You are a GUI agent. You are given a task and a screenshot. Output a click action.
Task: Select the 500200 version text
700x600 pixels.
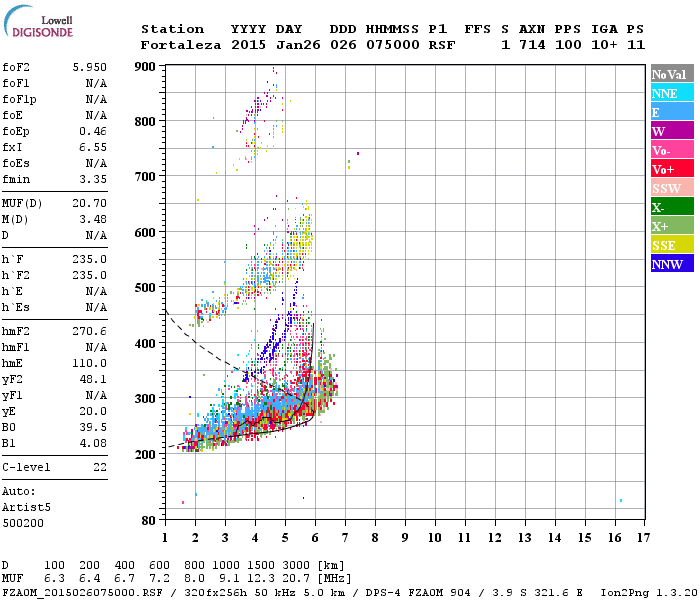[x=23, y=523]
